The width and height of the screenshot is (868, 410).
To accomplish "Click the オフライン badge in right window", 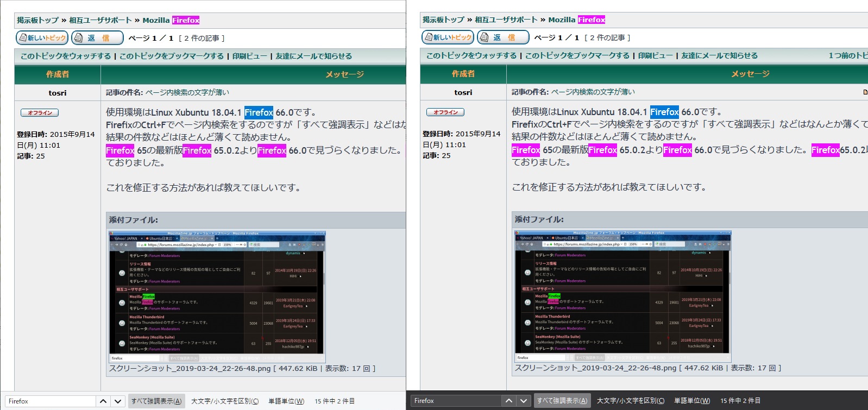I will (445, 112).
